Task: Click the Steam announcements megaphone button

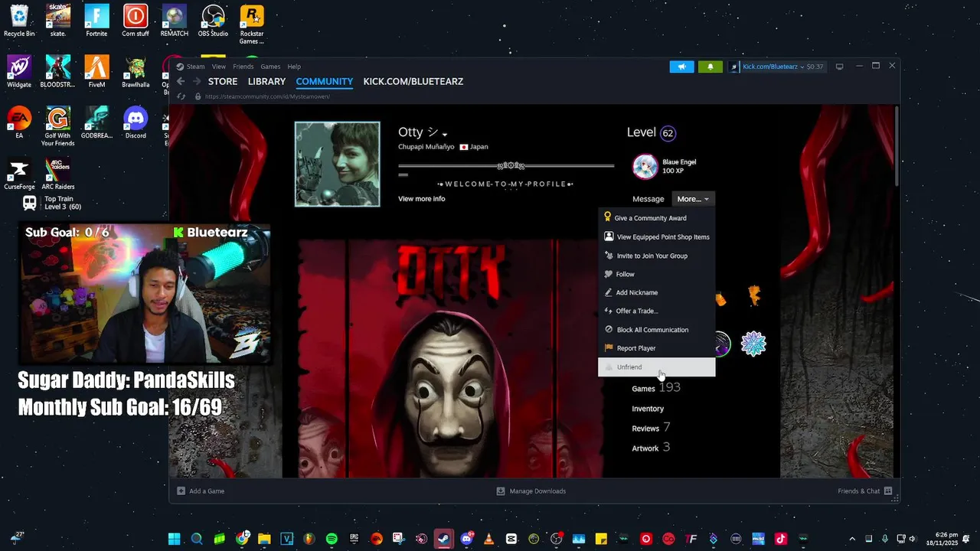Action: 681,67
